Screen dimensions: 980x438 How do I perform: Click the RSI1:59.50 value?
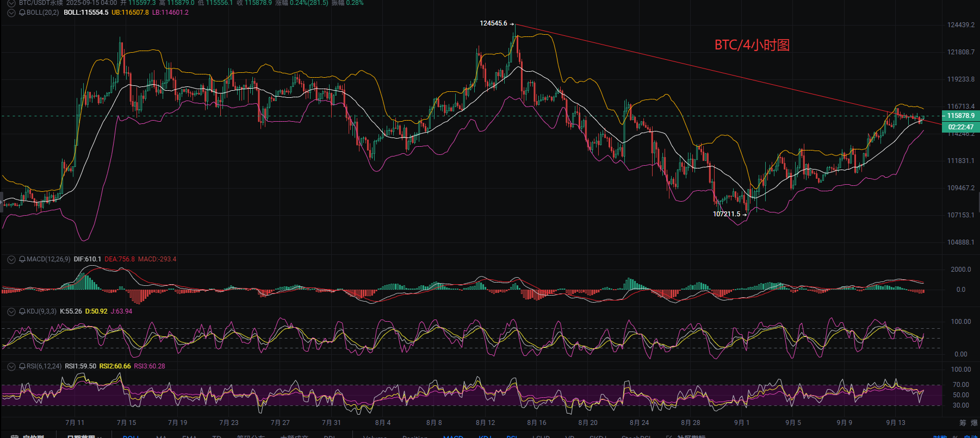(x=80, y=366)
